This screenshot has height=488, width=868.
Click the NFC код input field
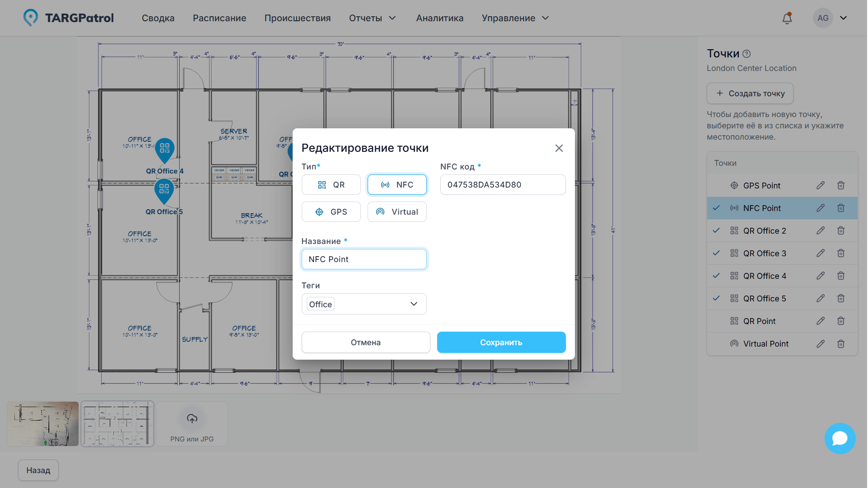pos(503,184)
